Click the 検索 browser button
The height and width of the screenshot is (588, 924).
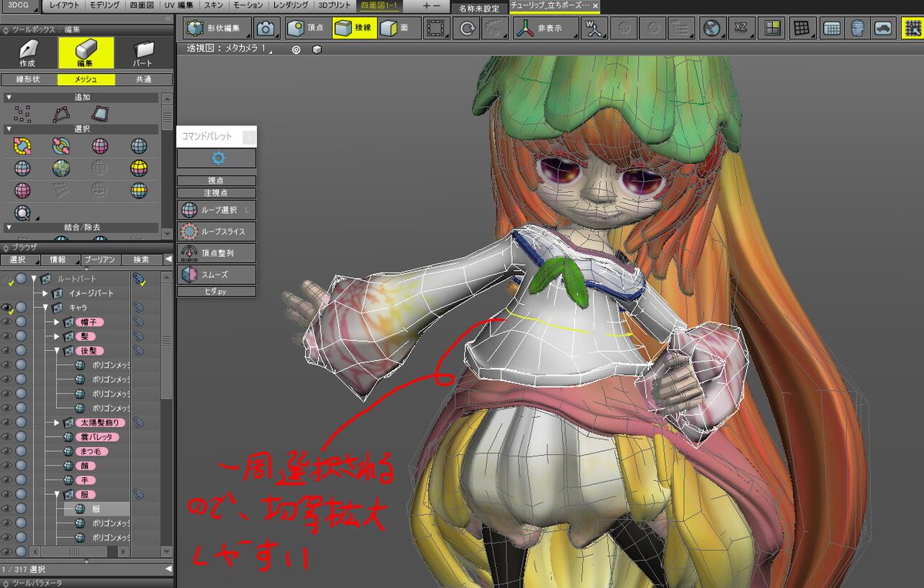pyautogui.click(x=142, y=260)
